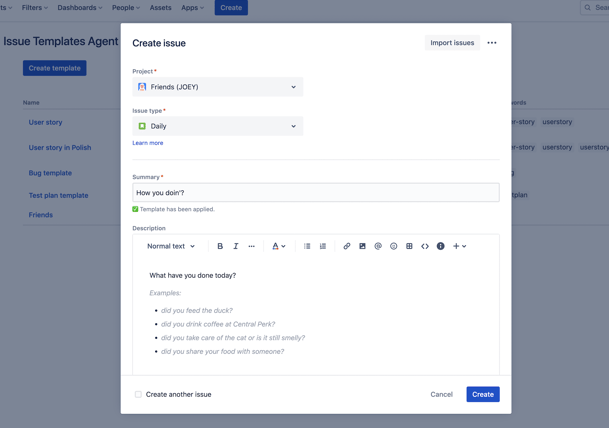This screenshot has height=428, width=609.
Task: Submit with the blue Create button in the dialog footer
Action: (x=483, y=394)
